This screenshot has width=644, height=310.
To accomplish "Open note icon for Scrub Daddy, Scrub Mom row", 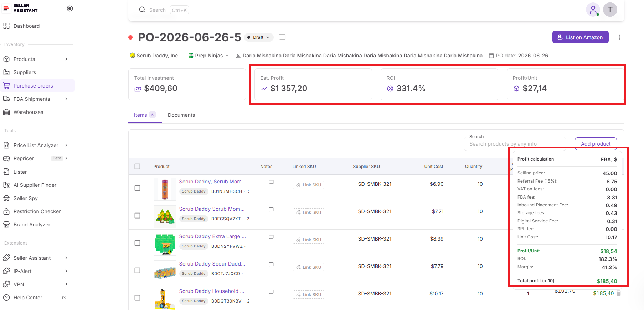I will point(271,182).
